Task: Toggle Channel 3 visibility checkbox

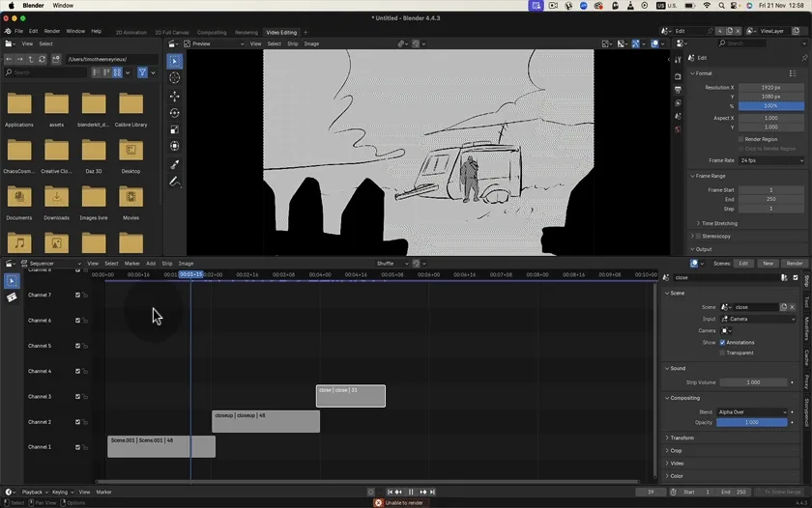Action: pyautogui.click(x=78, y=397)
